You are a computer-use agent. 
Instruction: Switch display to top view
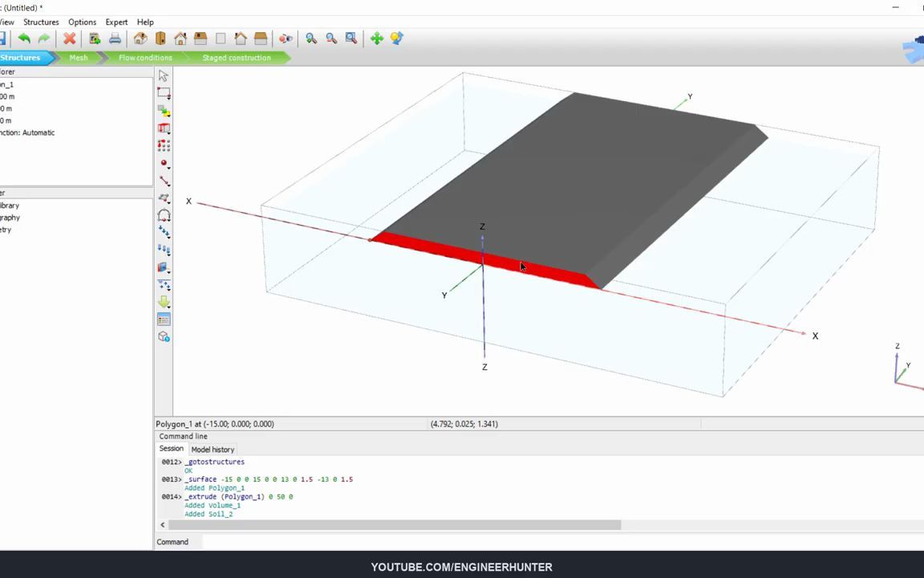[x=201, y=38]
